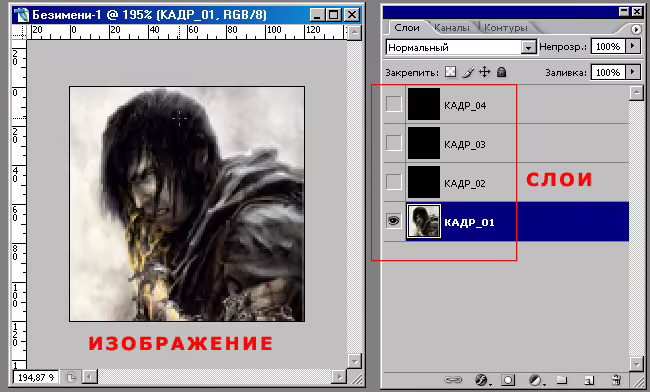650x392 pixels.
Task: Click document horizontal scroll left arrow
Action: (90, 377)
